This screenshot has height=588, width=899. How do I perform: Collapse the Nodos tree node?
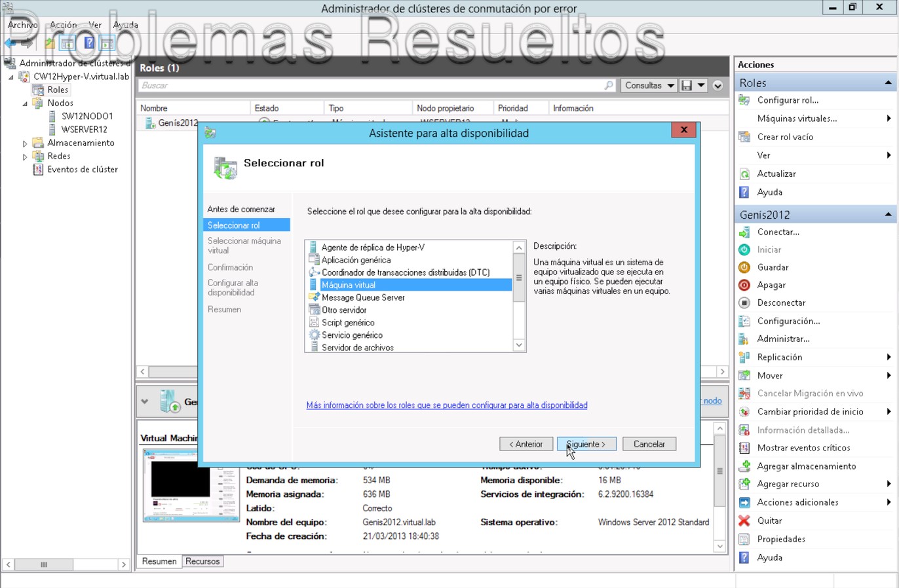pos(25,103)
